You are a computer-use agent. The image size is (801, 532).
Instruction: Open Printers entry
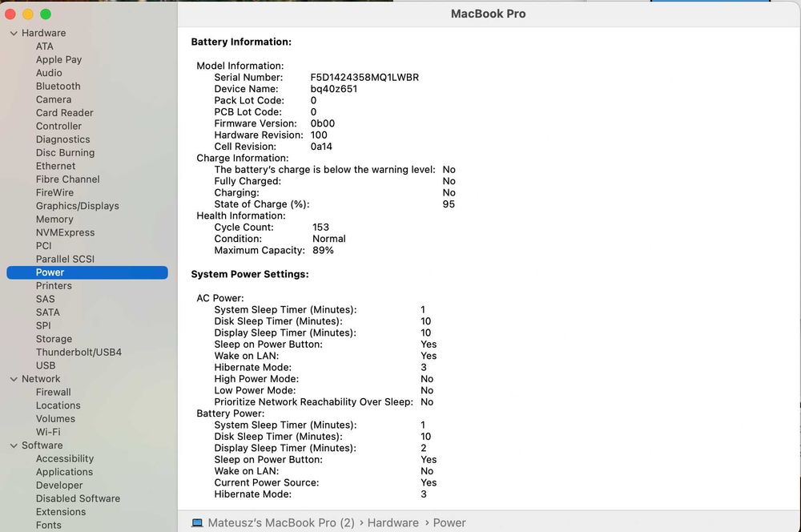(x=54, y=286)
